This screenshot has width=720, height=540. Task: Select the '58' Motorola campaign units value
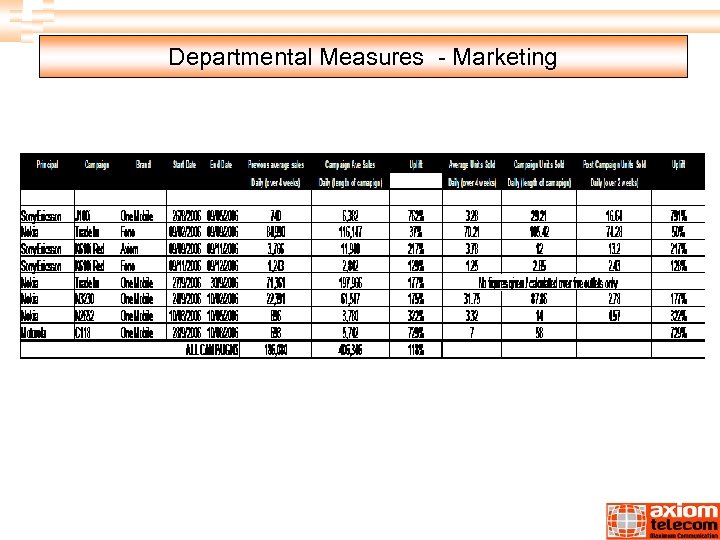pos(539,332)
